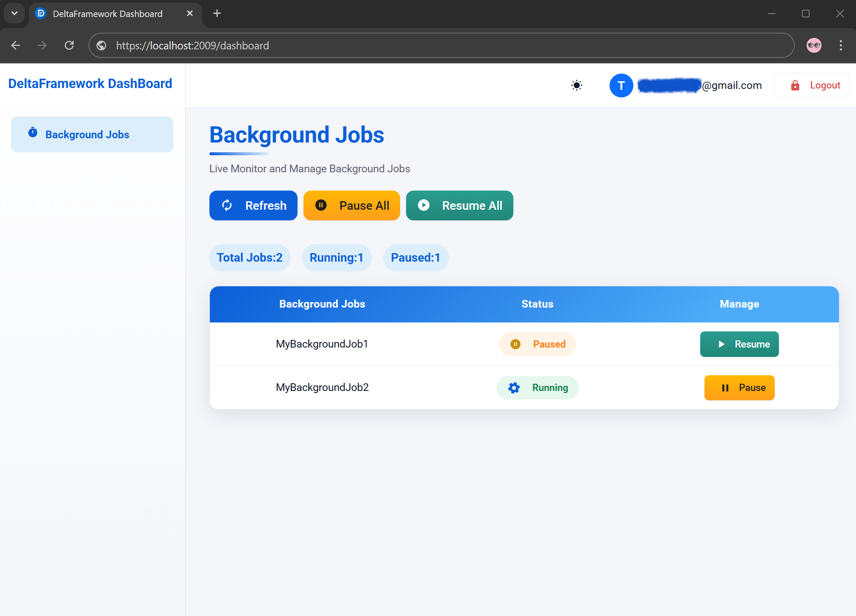Screen dimensions: 856x616
Task: Click the paused status icon for MyBackgroundJob1
Action: pyautogui.click(x=515, y=344)
